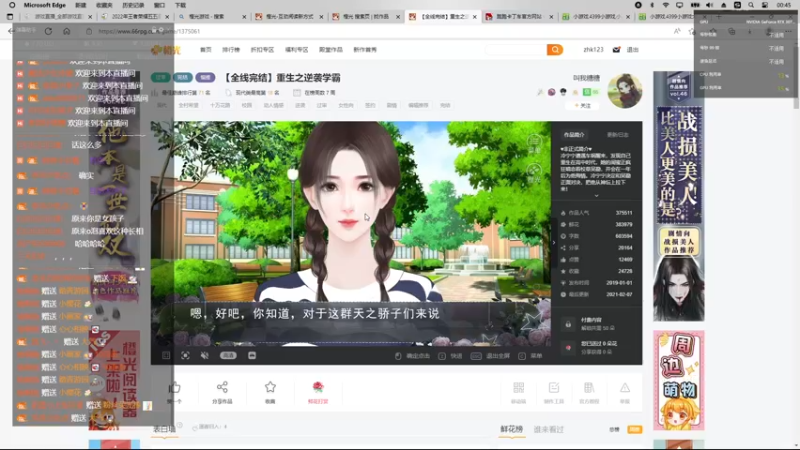Click the orange site search button
Screen dimensions: 800x450
[x=555, y=49]
